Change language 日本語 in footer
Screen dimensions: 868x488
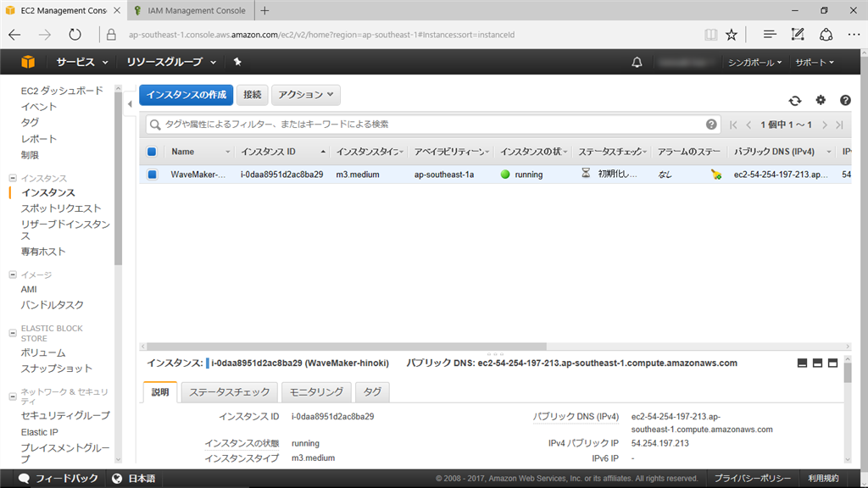[133, 479]
